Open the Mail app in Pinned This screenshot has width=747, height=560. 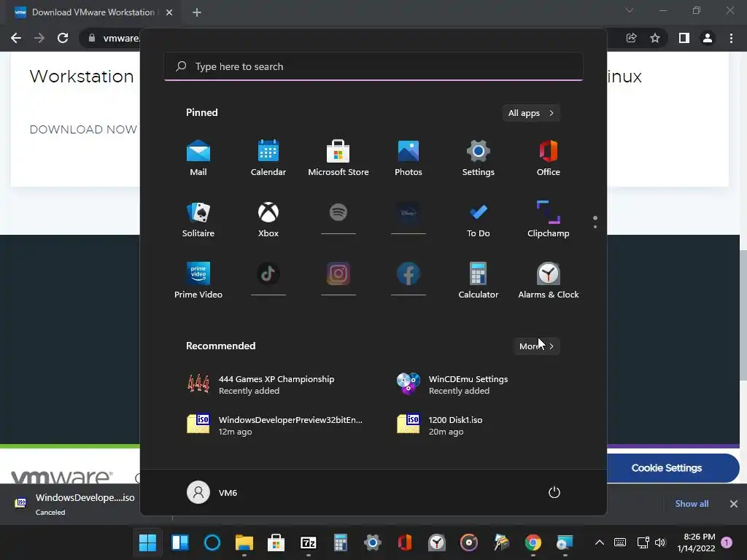tap(198, 157)
